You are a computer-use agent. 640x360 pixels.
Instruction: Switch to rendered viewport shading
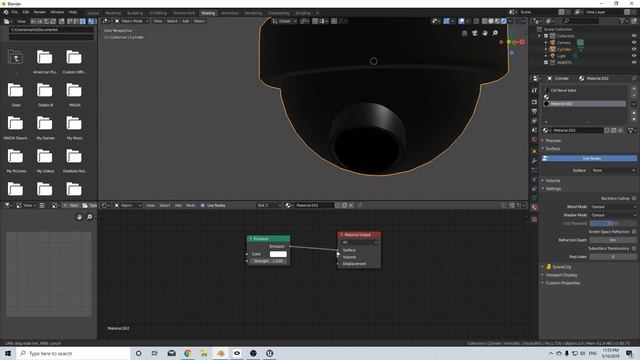pyautogui.click(x=504, y=21)
